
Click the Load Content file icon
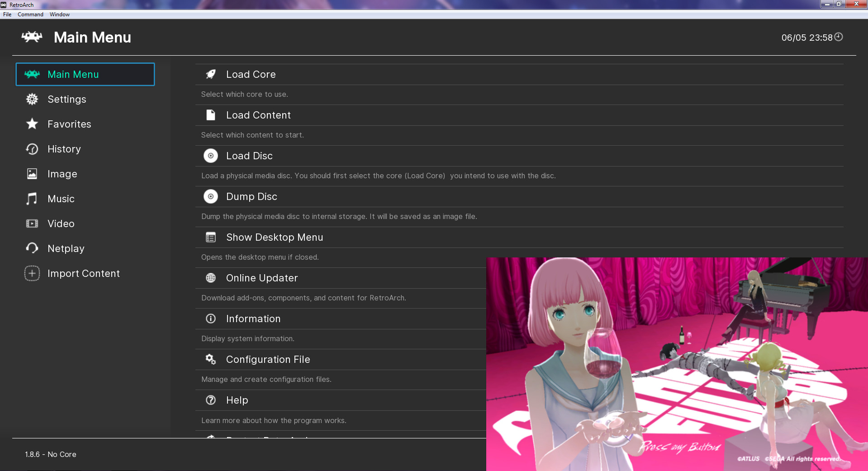click(x=211, y=115)
